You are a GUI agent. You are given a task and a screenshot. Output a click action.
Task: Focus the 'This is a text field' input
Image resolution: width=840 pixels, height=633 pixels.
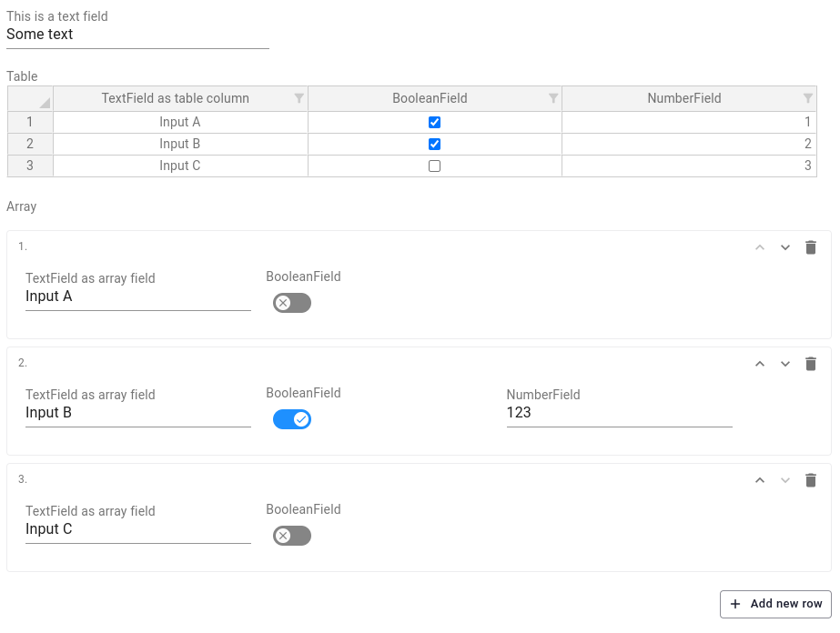tap(137, 35)
